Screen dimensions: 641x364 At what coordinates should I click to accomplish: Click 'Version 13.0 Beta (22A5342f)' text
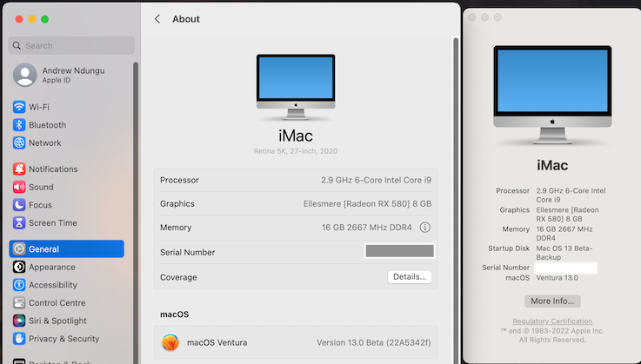(374, 342)
